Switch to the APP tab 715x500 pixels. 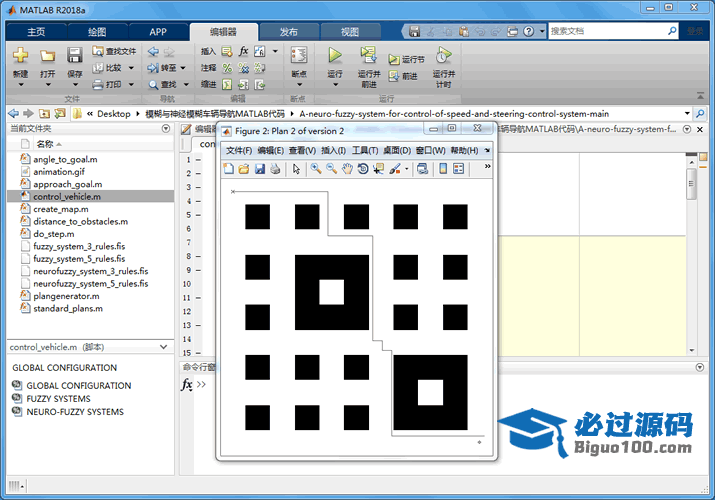coord(158,32)
